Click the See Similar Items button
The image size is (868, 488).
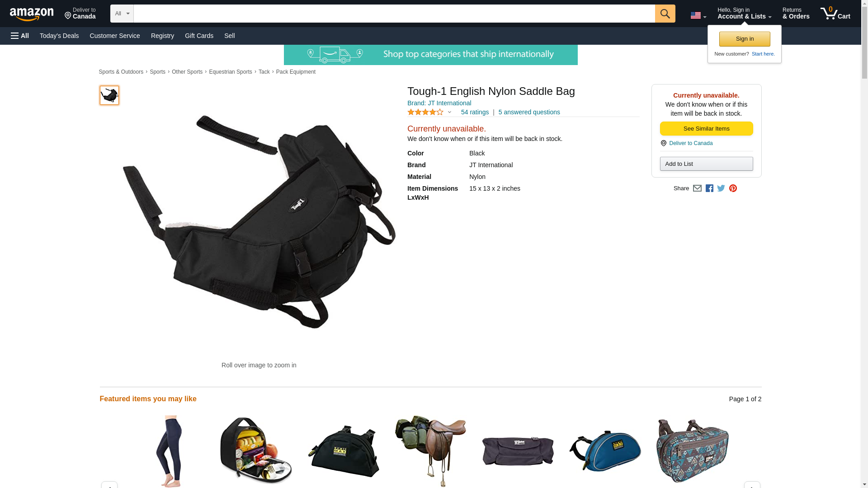(x=706, y=129)
